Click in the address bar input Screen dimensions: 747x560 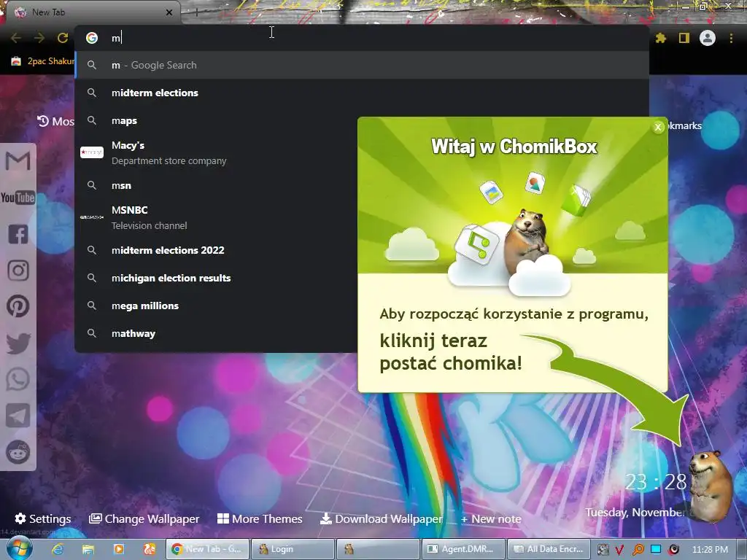362,38
